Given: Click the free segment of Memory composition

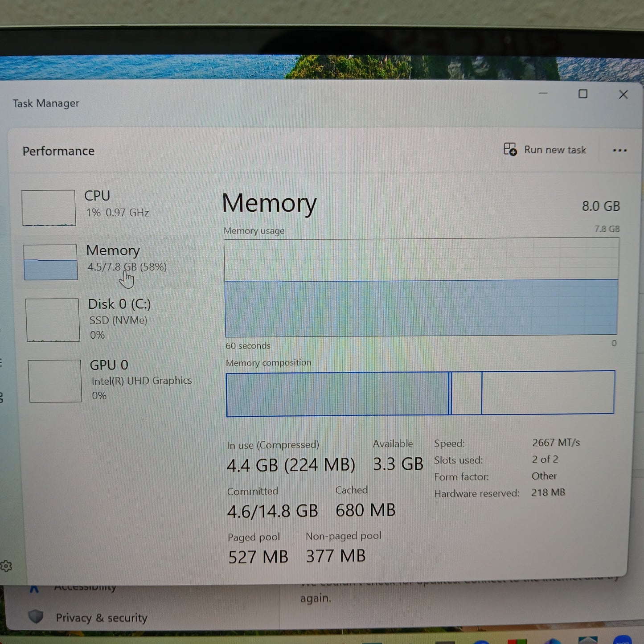Looking at the screenshot, I should point(548,392).
